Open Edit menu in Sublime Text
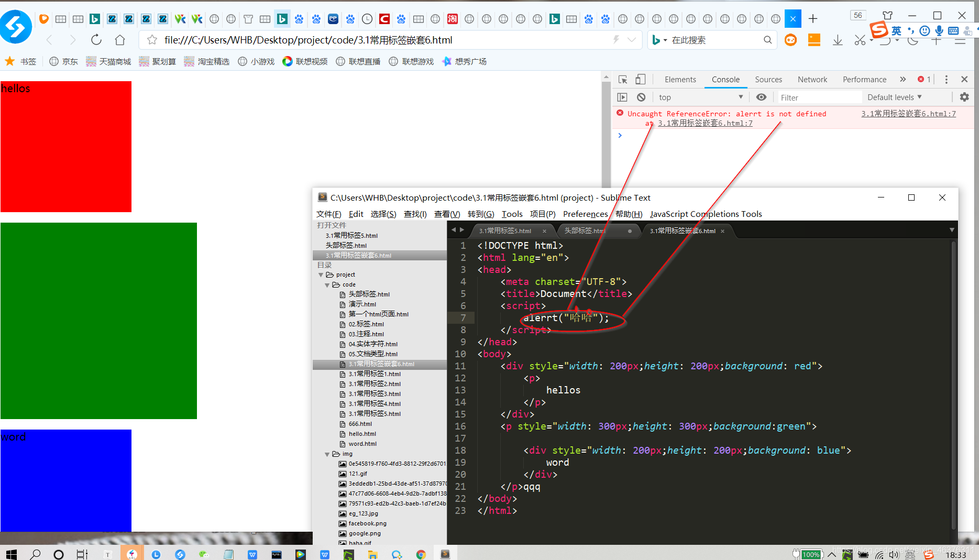 click(356, 214)
